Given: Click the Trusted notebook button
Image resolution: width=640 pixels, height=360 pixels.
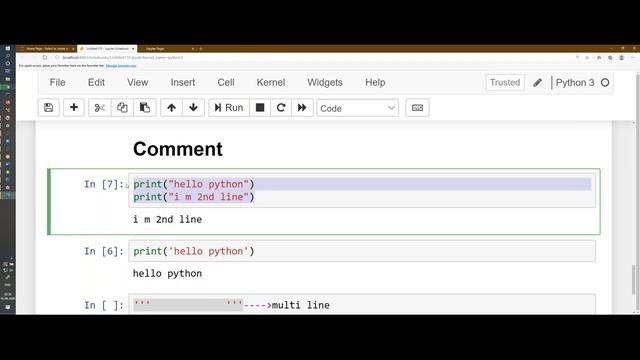Looking at the screenshot, I should [x=505, y=82].
